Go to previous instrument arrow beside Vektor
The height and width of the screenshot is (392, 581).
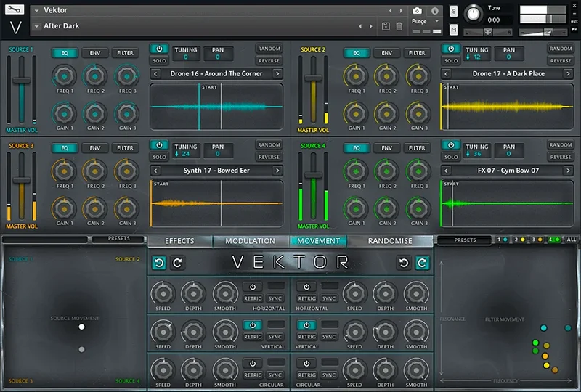click(x=390, y=11)
